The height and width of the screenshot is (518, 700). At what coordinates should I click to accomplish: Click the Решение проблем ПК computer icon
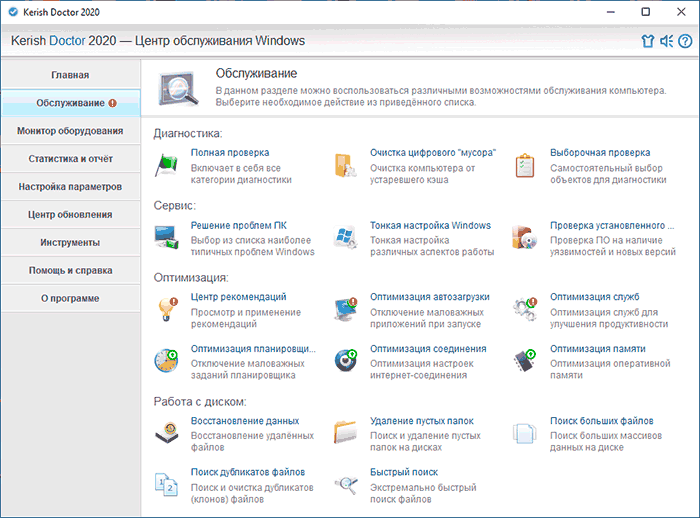click(x=167, y=237)
